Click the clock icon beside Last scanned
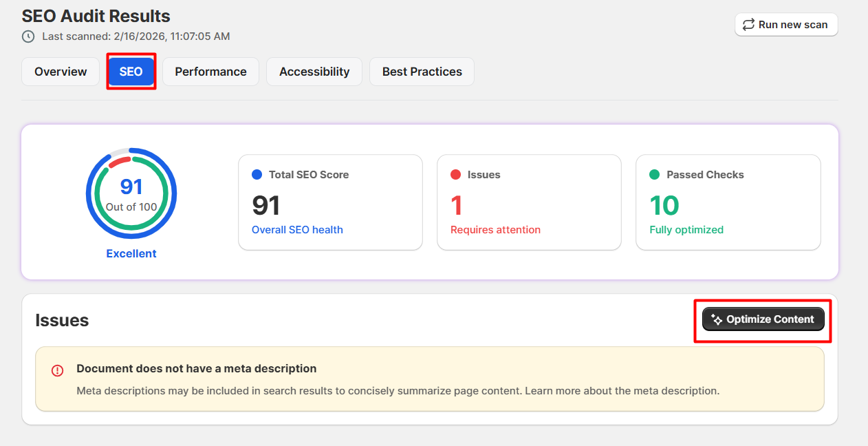 [28, 36]
